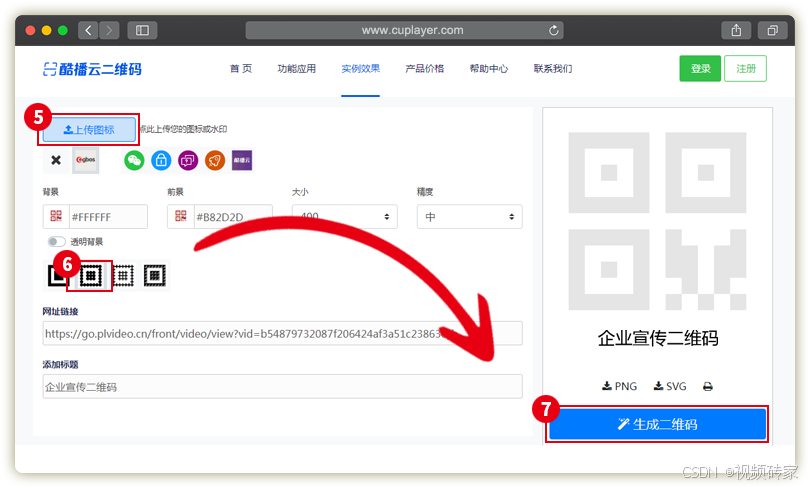
Task: Reload the page with the refresh icon
Action: click(553, 30)
